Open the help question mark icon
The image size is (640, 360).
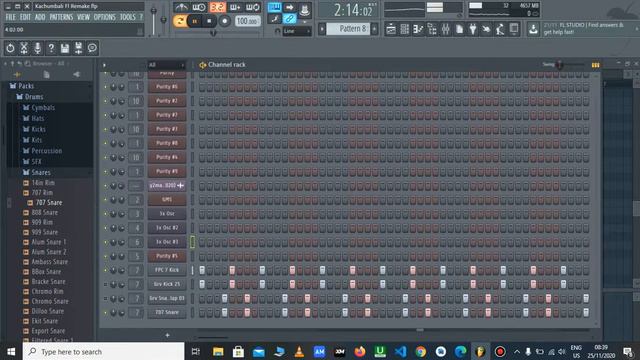pyautogui.click(x=51, y=48)
